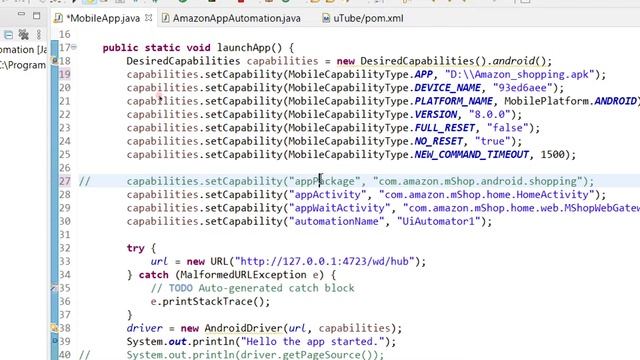Click the Maven file icon on uTube/pom.xml tab
Viewport: 640px width, 360px height.
point(326,18)
